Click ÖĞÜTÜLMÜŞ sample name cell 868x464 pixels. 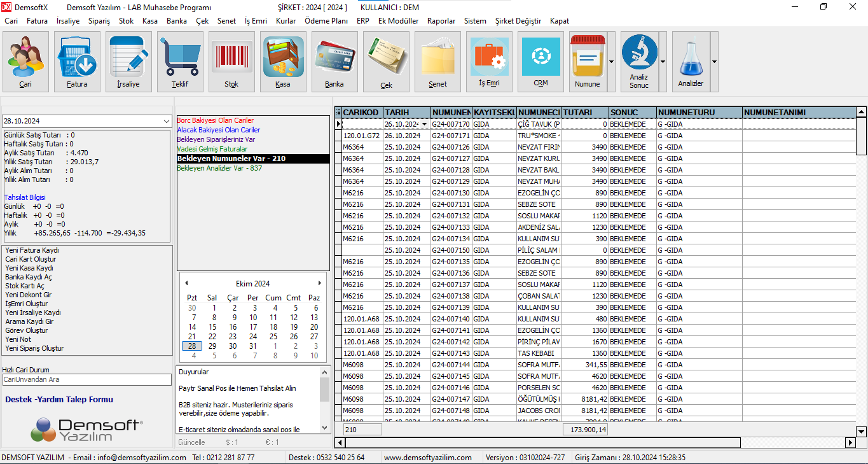click(539, 399)
